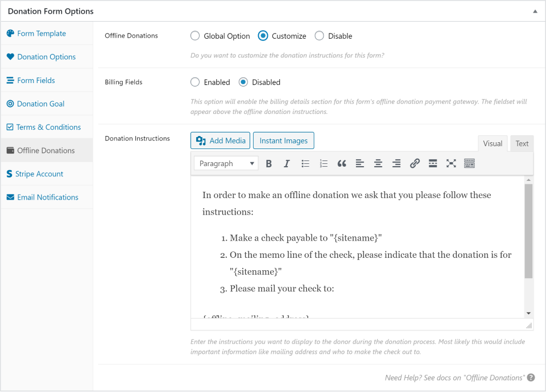Click the editor scroll down arrow
This screenshot has height=392, width=546.
point(528,313)
